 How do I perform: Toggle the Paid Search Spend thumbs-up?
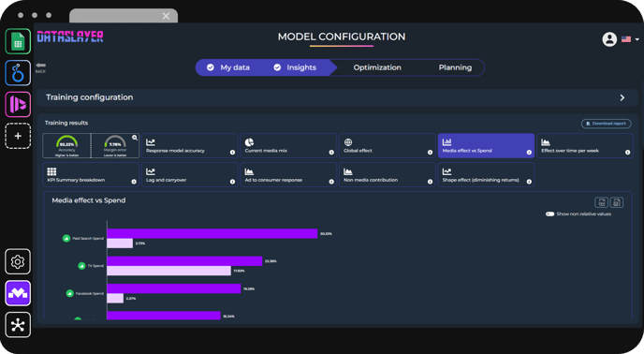[66, 239]
